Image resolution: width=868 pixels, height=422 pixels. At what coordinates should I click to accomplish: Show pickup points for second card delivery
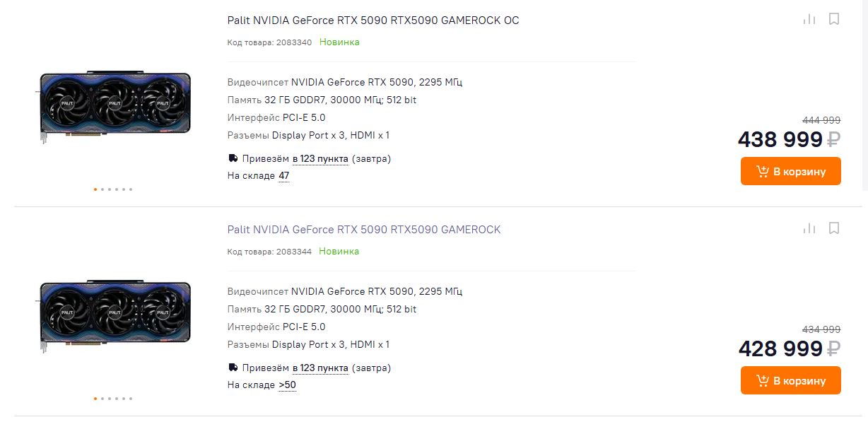tap(320, 368)
